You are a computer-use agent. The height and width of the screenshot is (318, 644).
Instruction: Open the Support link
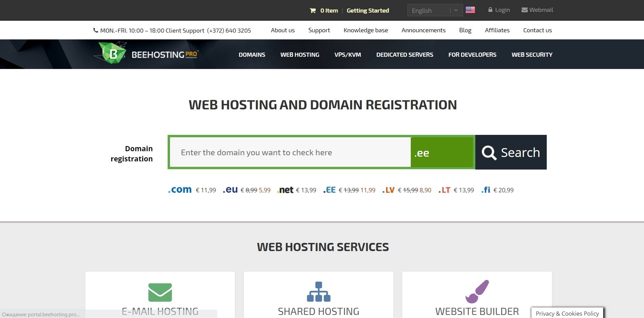pos(319,30)
